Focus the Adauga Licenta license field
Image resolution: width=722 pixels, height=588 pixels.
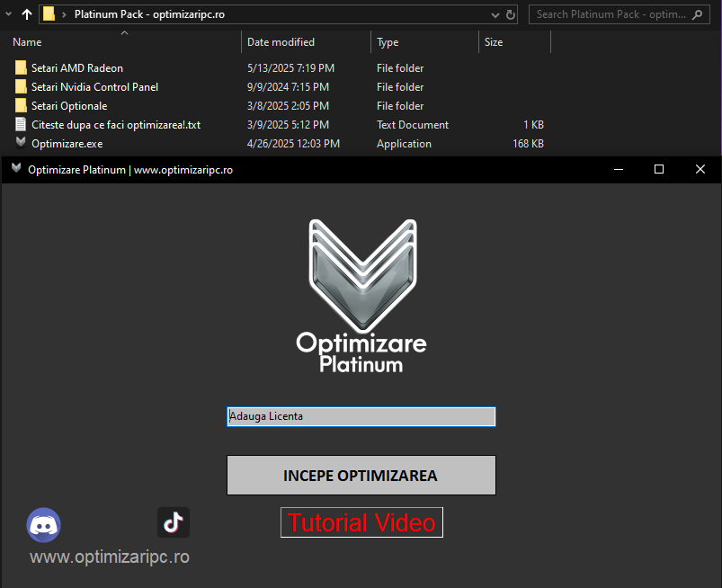click(361, 416)
